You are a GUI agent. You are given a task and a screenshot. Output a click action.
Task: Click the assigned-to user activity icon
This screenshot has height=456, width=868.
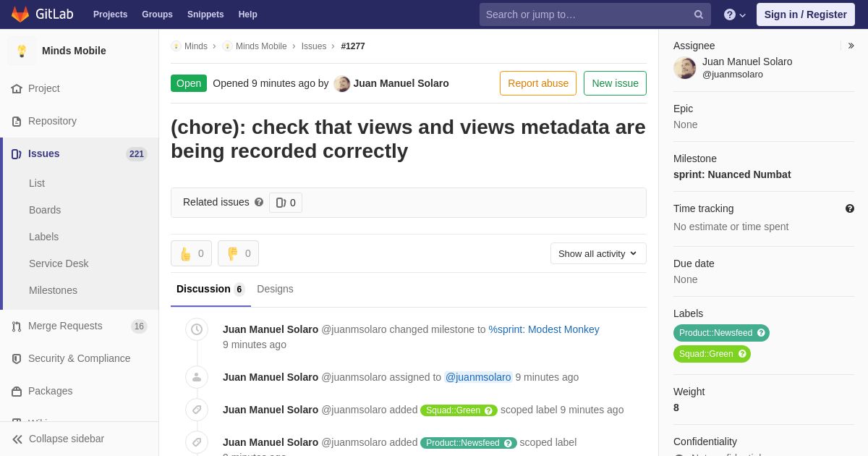[x=197, y=377]
